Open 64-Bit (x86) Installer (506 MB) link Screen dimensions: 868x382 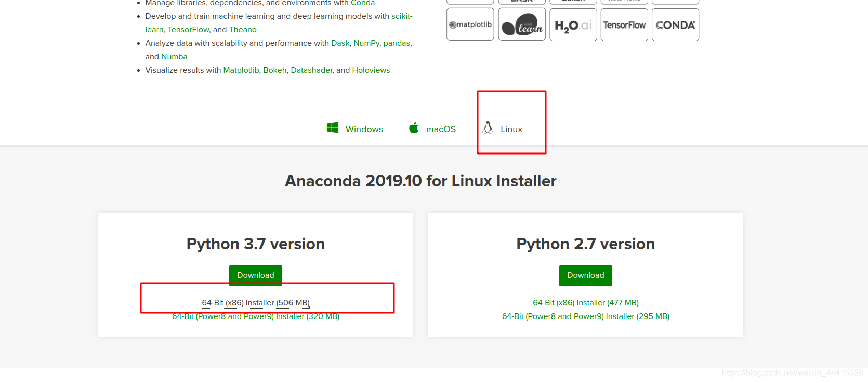[x=256, y=303]
